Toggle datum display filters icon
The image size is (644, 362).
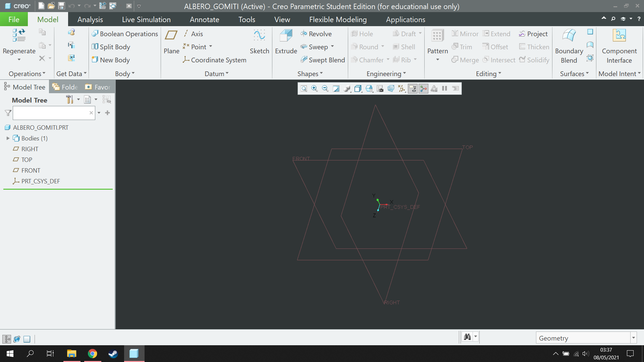pyautogui.click(x=402, y=88)
